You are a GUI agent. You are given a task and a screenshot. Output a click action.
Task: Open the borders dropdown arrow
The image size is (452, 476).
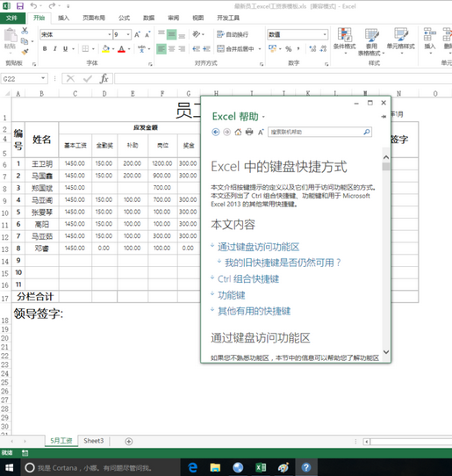[93, 49]
